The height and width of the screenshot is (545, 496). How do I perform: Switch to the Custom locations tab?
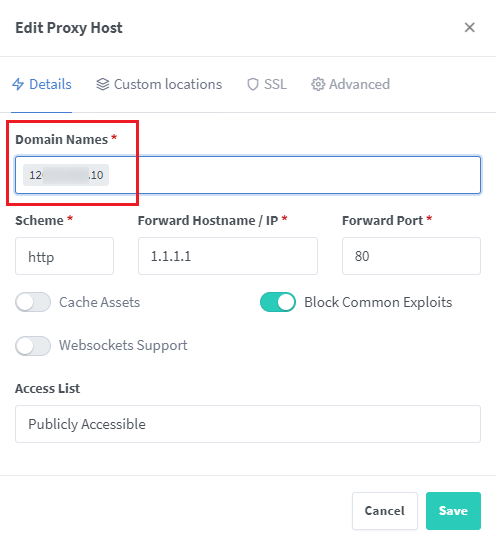pyautogui.click(x=159, y=84)
